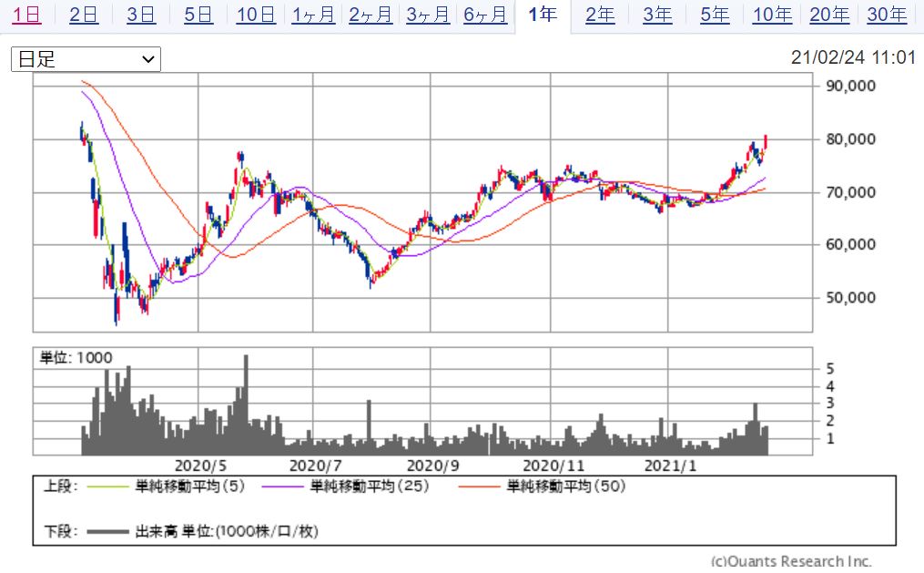Show the 20年 chart range
Screen dimensions: 924x573
[x=829, y=15]
